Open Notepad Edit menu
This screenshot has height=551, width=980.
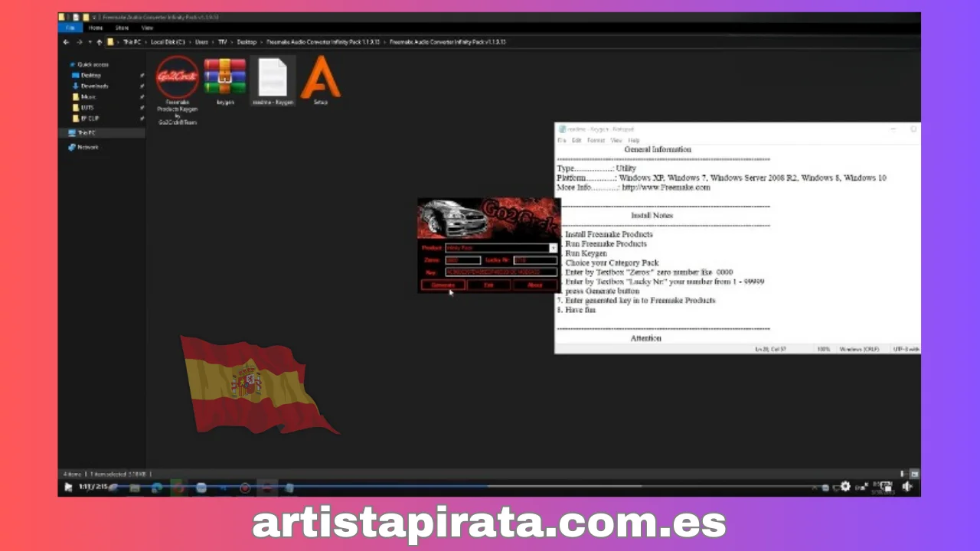577,141
